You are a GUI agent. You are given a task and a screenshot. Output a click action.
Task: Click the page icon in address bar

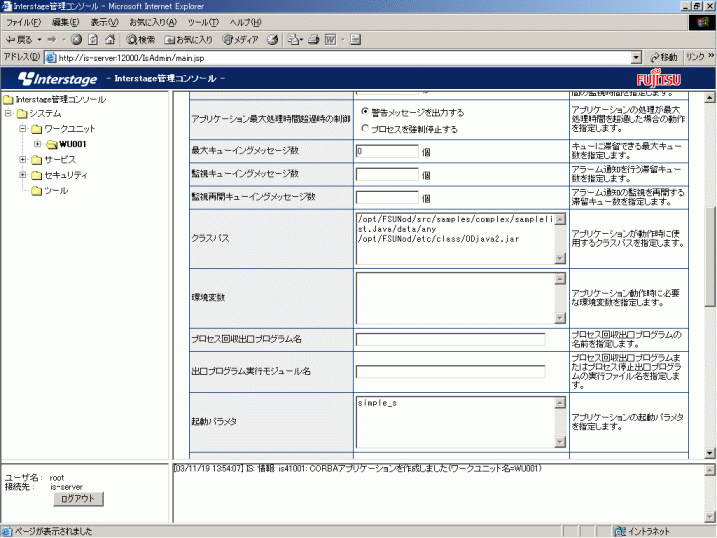[x=51, y=58]
